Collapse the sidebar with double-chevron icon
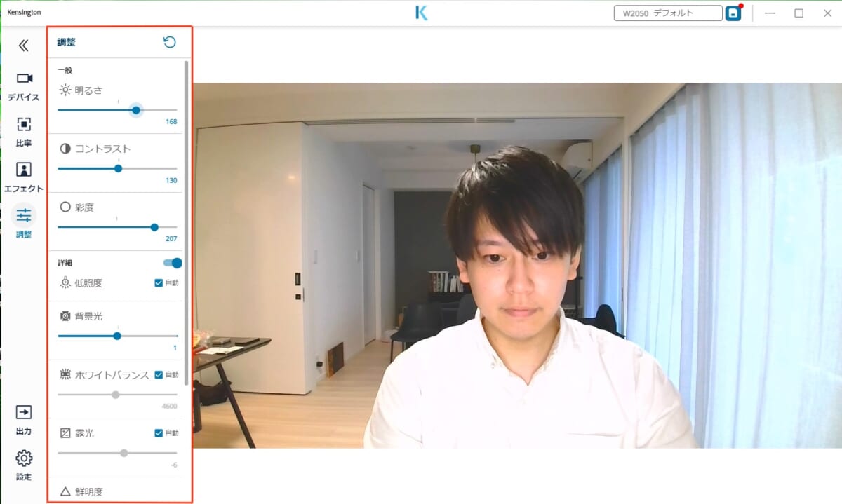The image size is (842, 504). [24, 46]
